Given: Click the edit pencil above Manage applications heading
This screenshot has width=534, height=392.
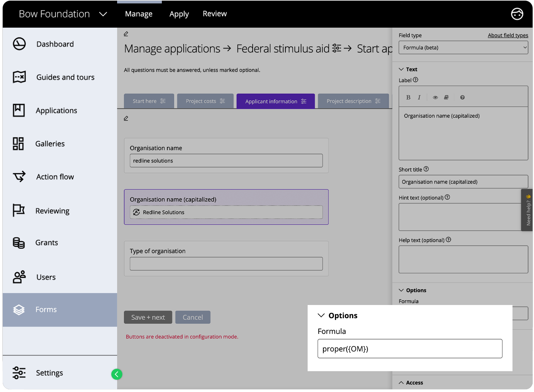Looking at the screenshot, I should (x=126, y=34).
